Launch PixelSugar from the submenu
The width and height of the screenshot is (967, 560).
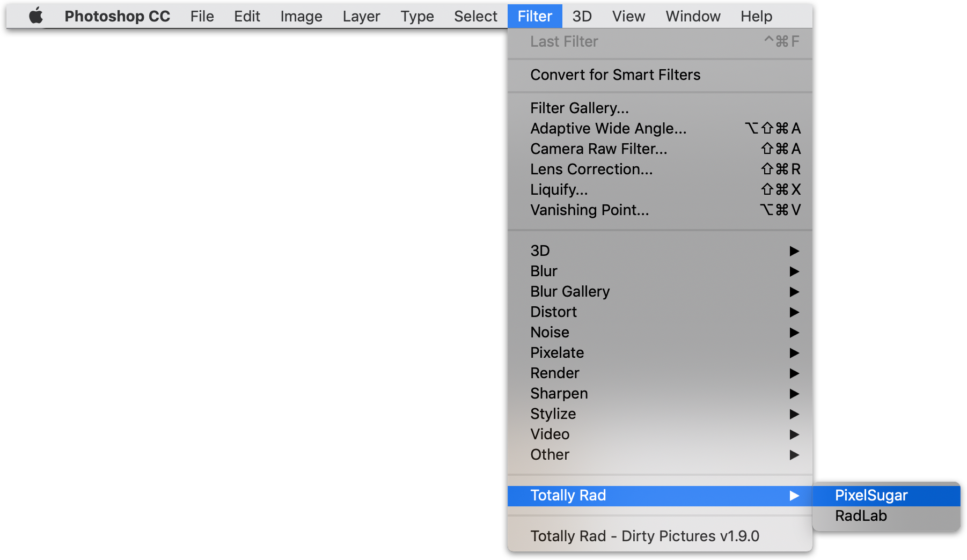pyautogui.click(x=886, y=495)
